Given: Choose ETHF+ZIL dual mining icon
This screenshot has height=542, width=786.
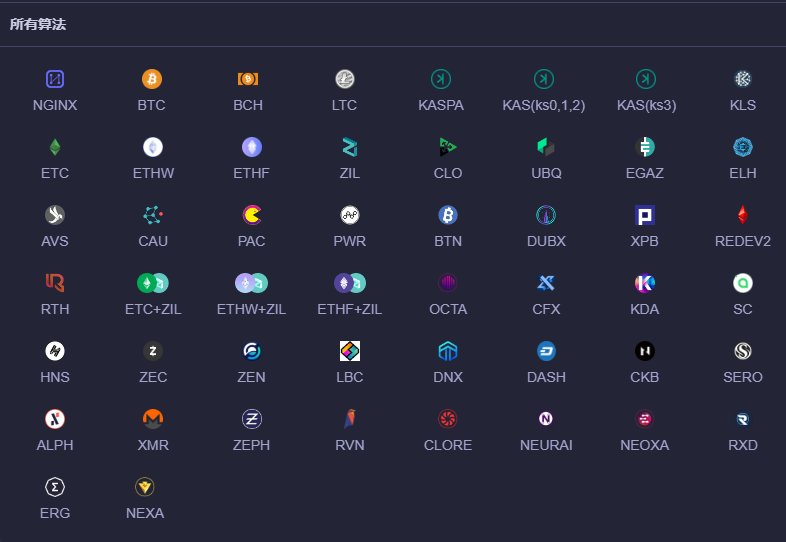Looking at the screenshot, I should 349,283.
